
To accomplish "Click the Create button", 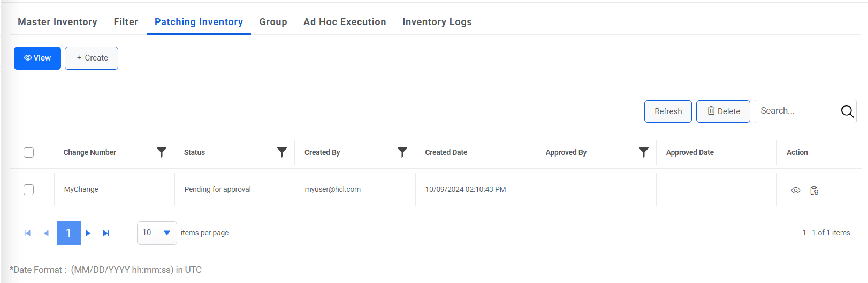I will (x=92, y=58).
